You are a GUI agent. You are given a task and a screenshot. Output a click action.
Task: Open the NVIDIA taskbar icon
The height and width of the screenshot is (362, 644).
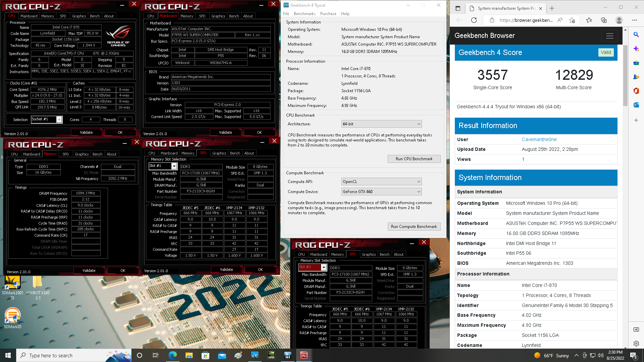coord(271,355)
